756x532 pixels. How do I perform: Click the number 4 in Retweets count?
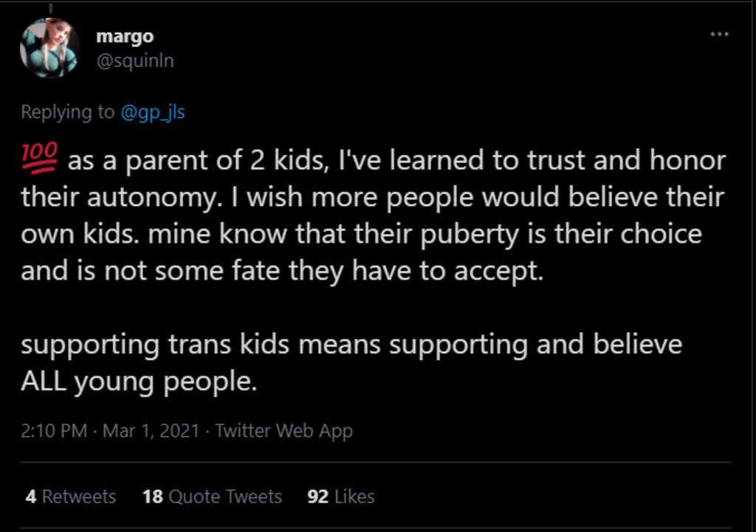tap(31, 497)
